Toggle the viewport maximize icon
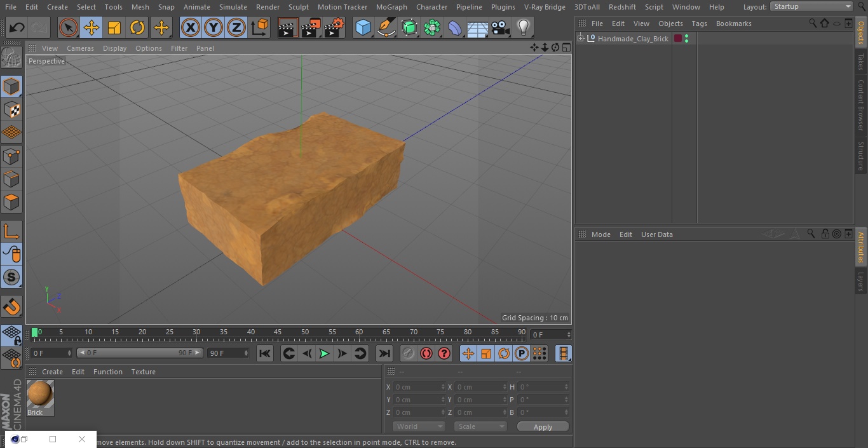This screenshot has width=868, height=448. [566, 48]
